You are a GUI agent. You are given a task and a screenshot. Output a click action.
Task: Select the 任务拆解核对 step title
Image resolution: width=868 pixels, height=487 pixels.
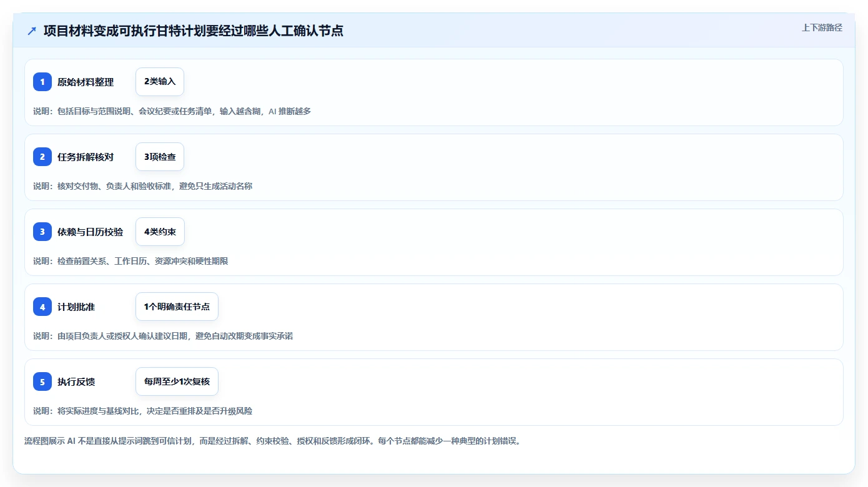[86, 157]
